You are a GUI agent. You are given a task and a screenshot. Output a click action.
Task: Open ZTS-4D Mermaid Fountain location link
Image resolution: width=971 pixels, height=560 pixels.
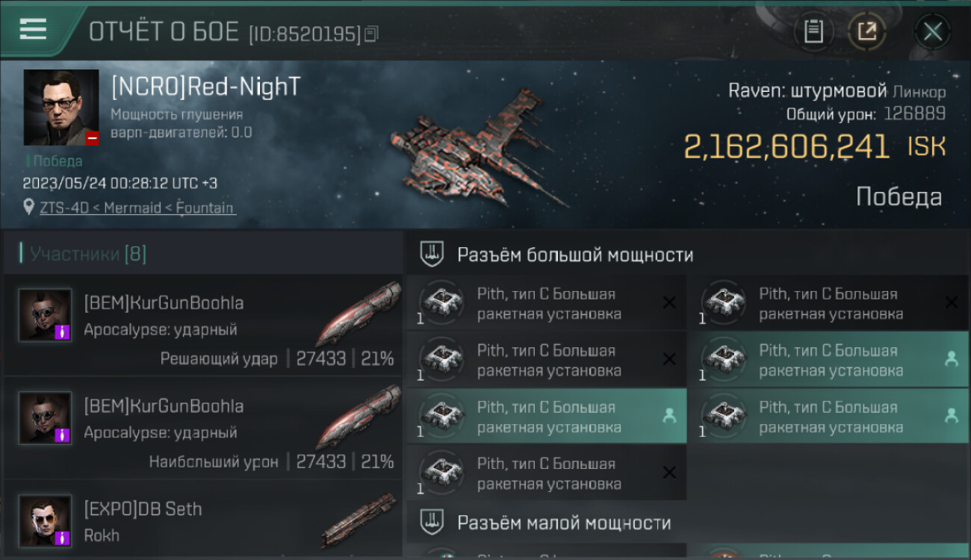[137, 208]
